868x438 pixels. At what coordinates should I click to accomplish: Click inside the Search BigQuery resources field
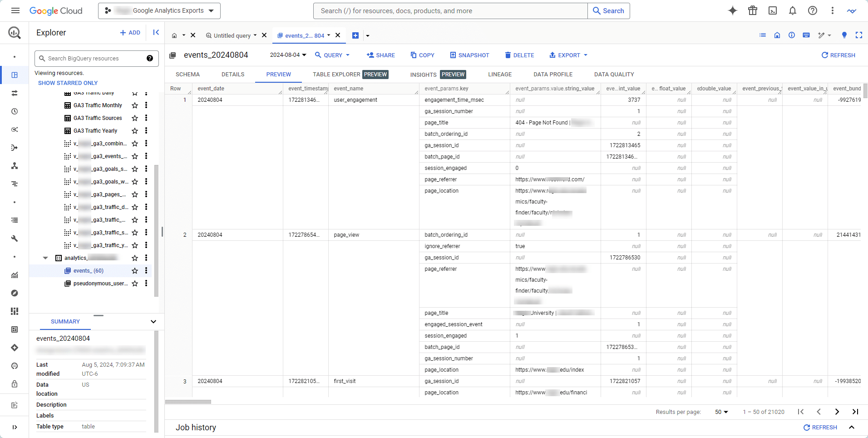91,58
